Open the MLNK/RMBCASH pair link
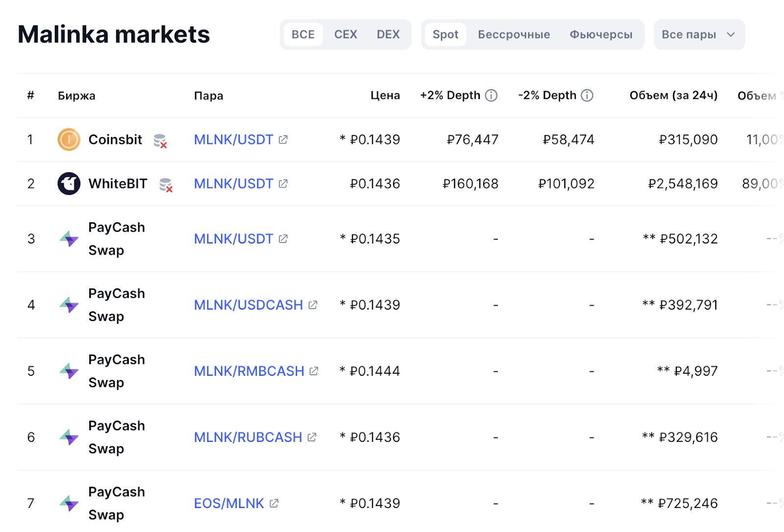Image resolution: width=784 pixels, height=532 pixels. [249, 371]
